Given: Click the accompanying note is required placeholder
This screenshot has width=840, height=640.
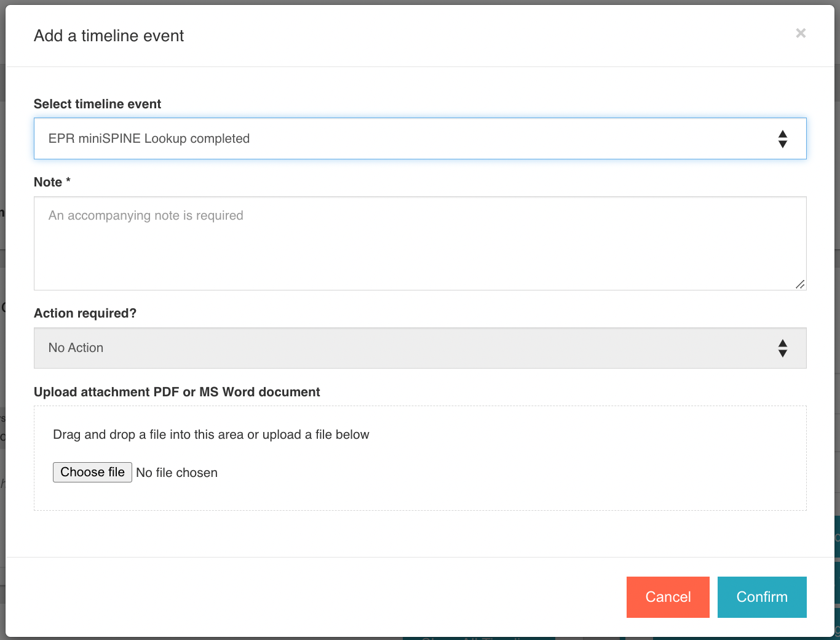Looking at the screenshot, I should coord(146,215).
